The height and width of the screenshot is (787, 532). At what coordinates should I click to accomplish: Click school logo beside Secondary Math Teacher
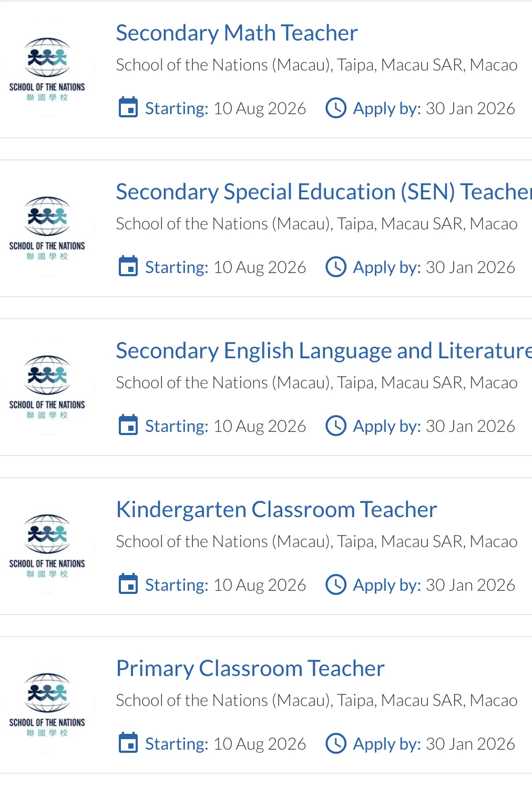point(47,69)
